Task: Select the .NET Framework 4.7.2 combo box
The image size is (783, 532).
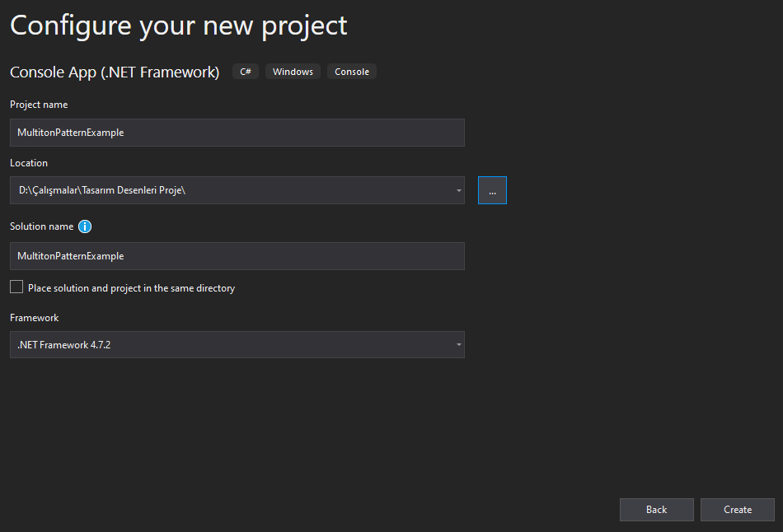Action: coord(237,344)
